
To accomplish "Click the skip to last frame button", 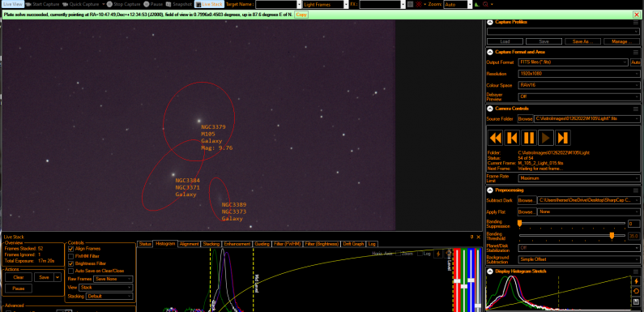I will (563, 137).
